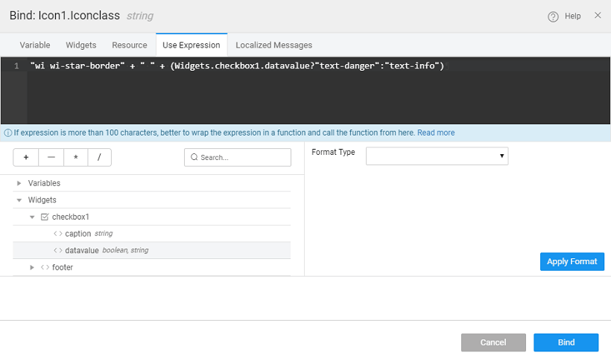Collapse the Widgets tree node
Image resolution: width=611 pixels, height=364 pixels.
coord(19,200)
